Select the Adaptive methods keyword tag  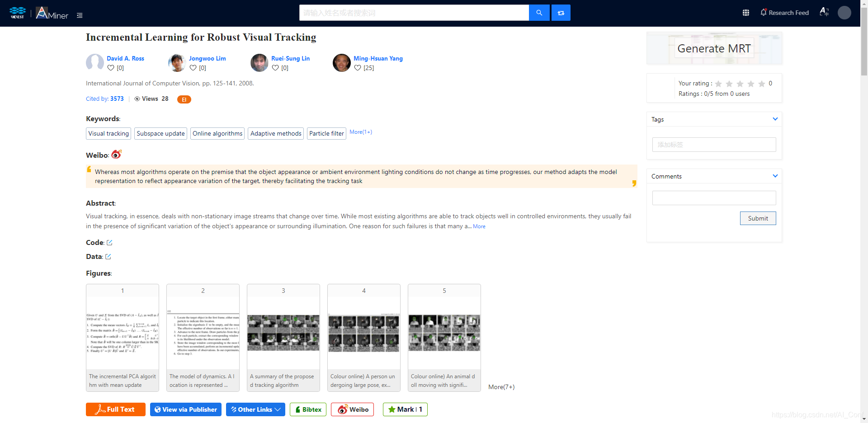click(276, 133)
